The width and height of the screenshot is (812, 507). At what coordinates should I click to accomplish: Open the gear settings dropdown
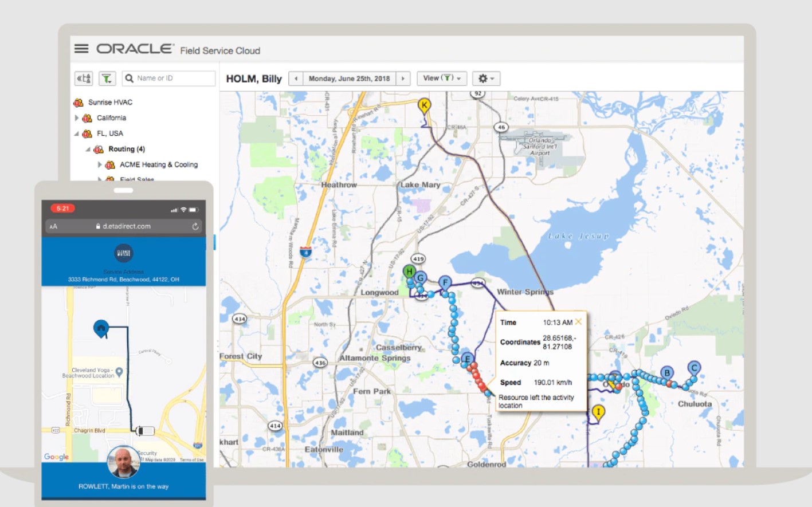[486, 78]
